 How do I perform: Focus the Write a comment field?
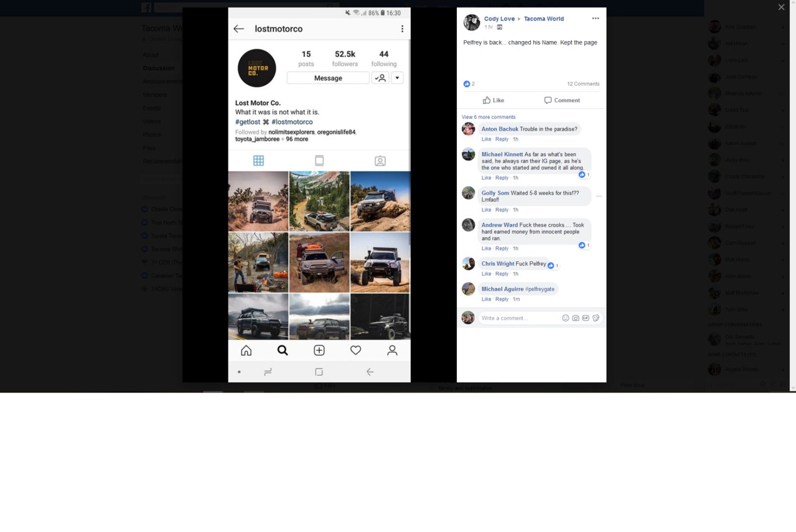click(x=520, y=318)
